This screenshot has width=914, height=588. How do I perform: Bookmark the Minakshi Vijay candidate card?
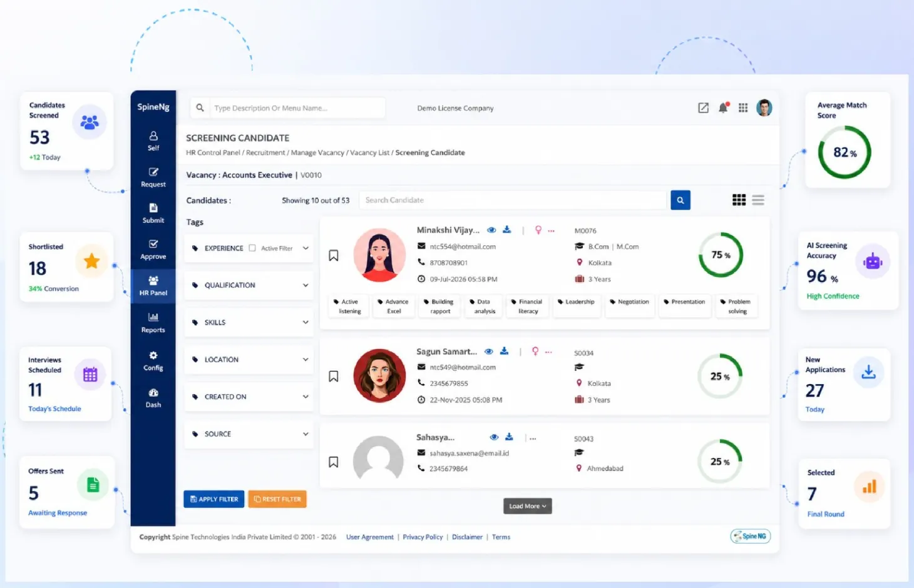(x=334, y=255)
